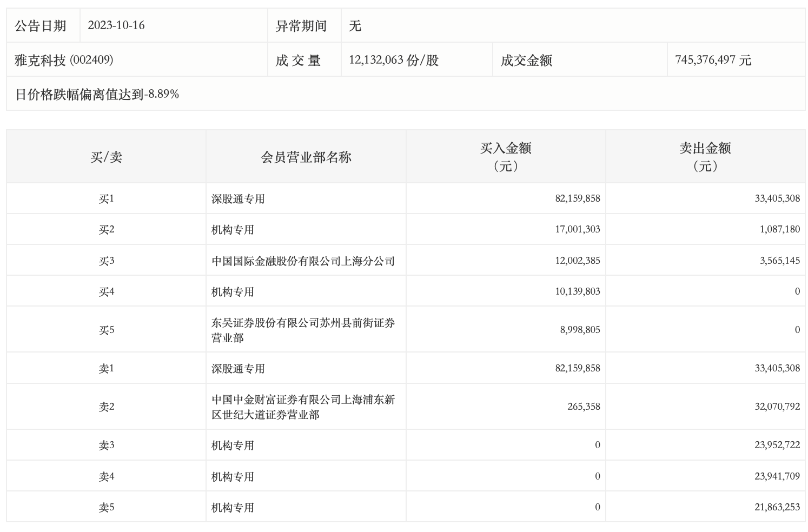The image size is (808, 532).
Task: Open 中国国际金融股份有限公司上海分公司 branch entry
Action: (303, 261)
